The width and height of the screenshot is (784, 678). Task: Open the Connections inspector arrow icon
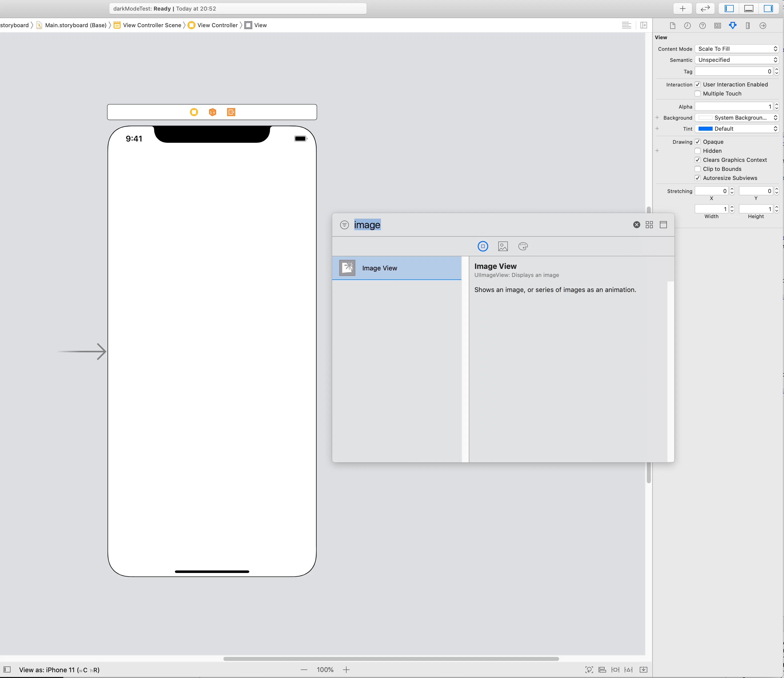(x=763, y=25)
